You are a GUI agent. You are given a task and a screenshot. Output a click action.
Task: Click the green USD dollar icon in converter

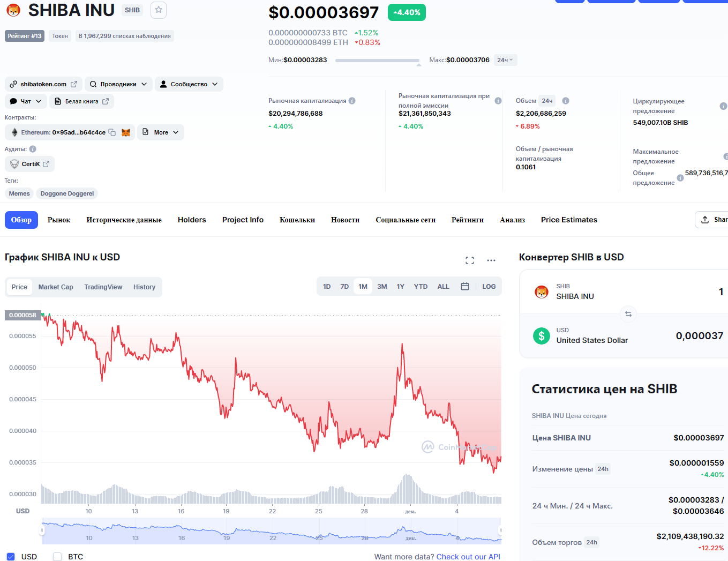[542, 336]
